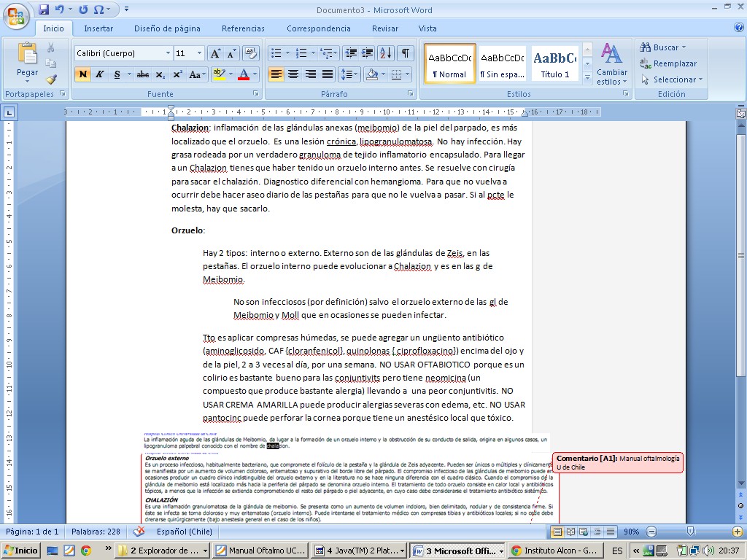
Task: Toggle show paragraph marks (¶)
Action: 405,53
